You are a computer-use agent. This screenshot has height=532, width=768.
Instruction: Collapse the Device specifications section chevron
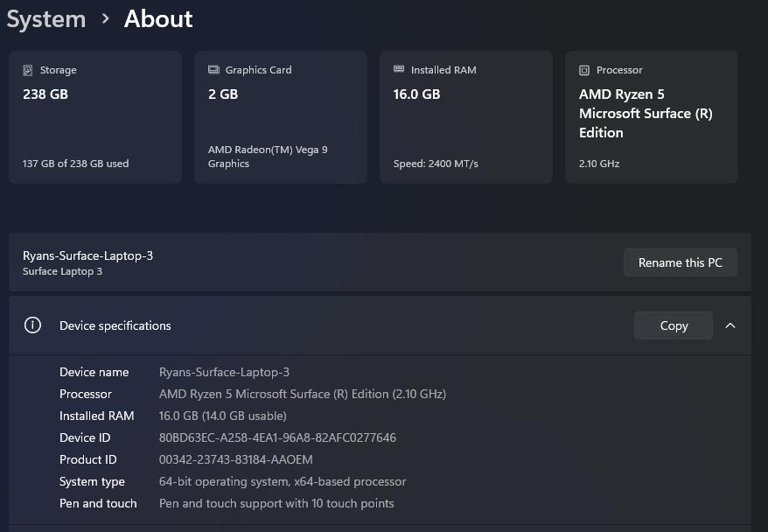coord(730,325)
